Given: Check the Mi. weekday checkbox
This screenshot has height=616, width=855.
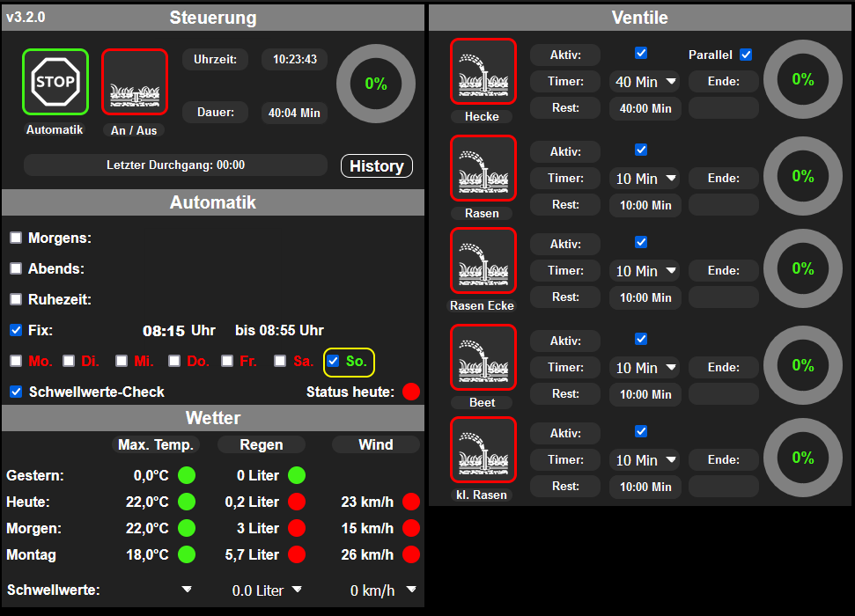Looking at the screenshot, I should coord(122,361).
